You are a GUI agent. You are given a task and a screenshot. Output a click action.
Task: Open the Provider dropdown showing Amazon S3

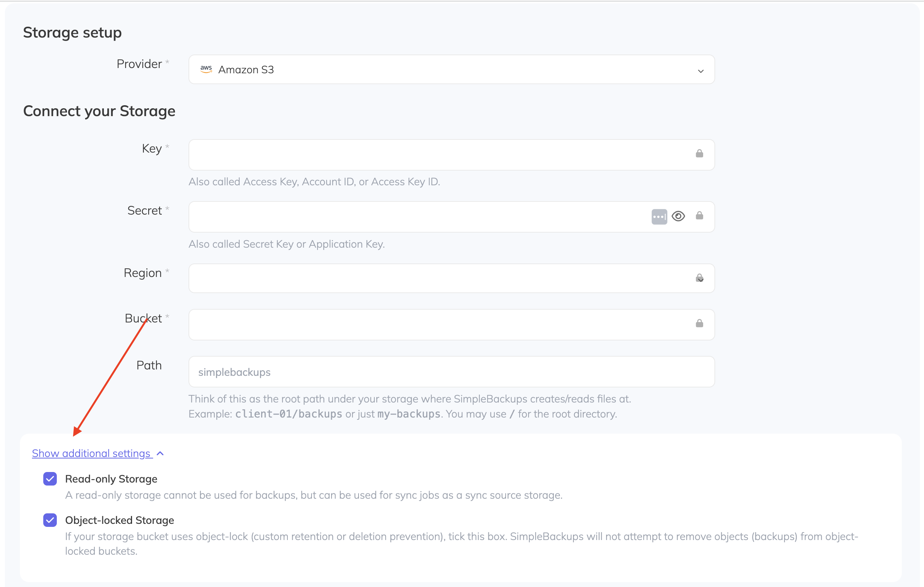(x=451, y=70)
